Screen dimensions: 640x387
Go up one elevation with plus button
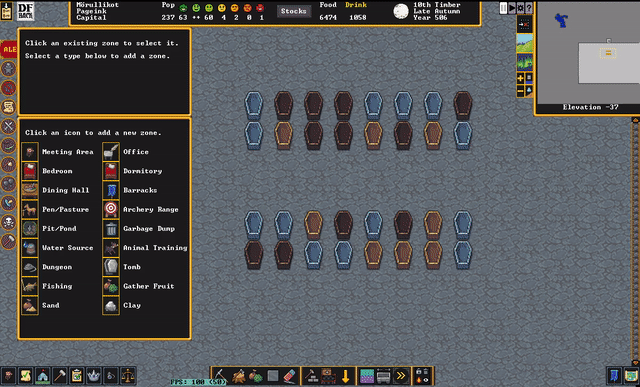coord(520,78)
